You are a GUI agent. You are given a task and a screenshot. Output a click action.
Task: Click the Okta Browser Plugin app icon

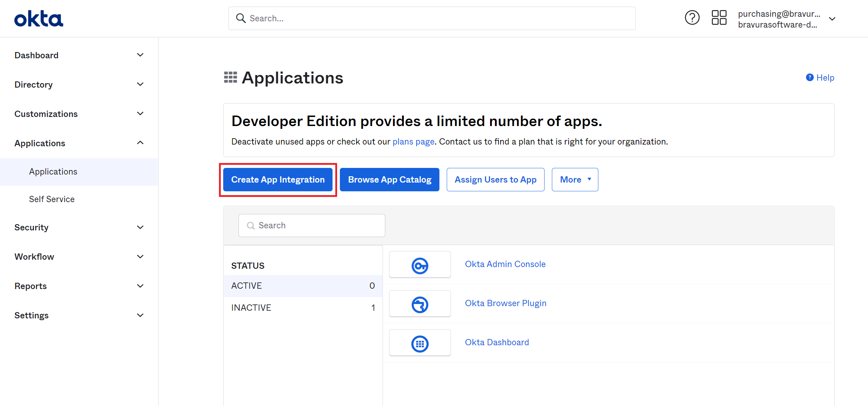coord(420,304)
